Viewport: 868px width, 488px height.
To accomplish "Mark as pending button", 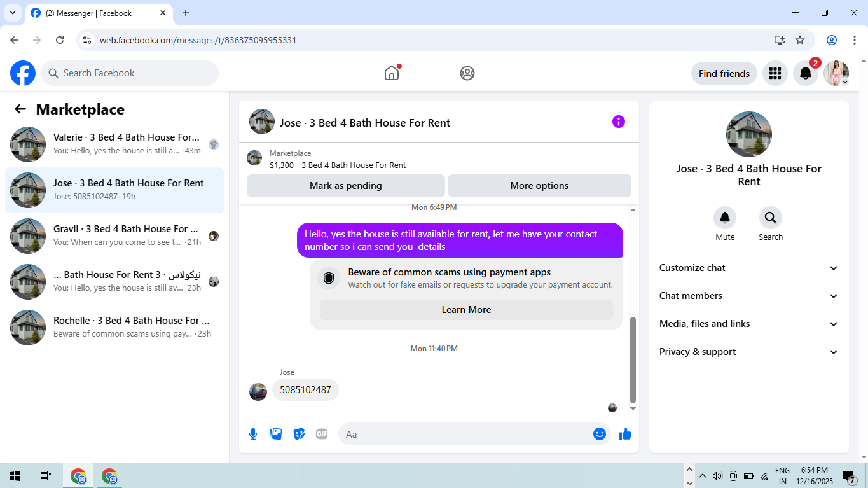I will (x=346, y=186).
